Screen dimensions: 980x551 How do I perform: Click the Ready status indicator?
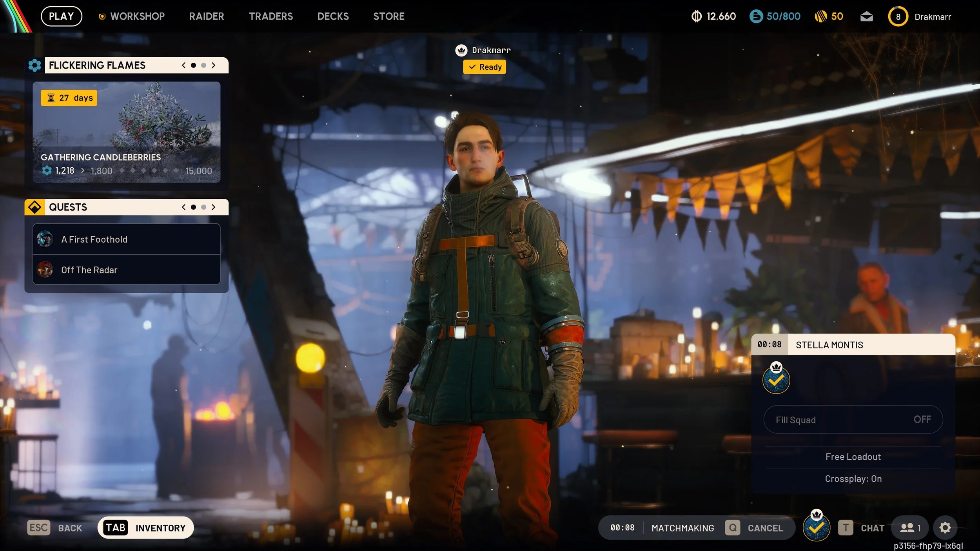click(x=485, y=67)
